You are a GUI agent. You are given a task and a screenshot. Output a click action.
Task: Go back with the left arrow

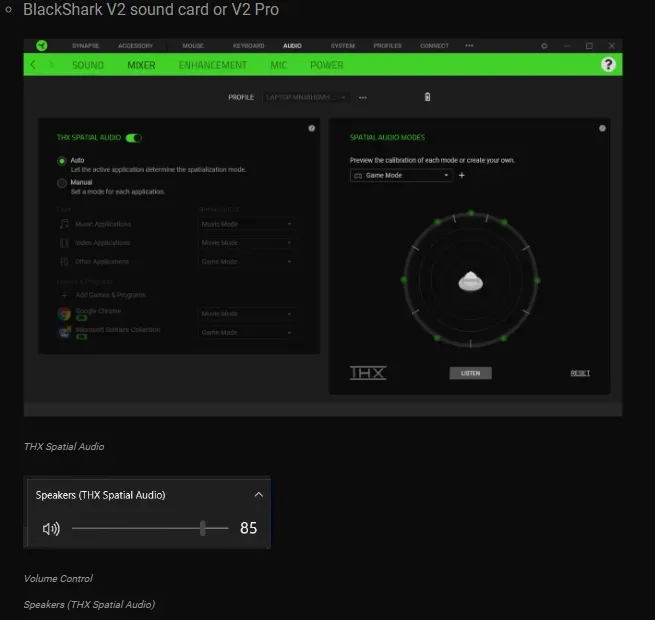tap(33, 65)
